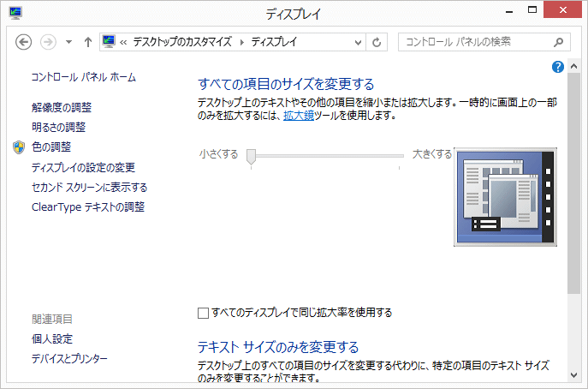Open 個人設定 under related items

(51, 339)
